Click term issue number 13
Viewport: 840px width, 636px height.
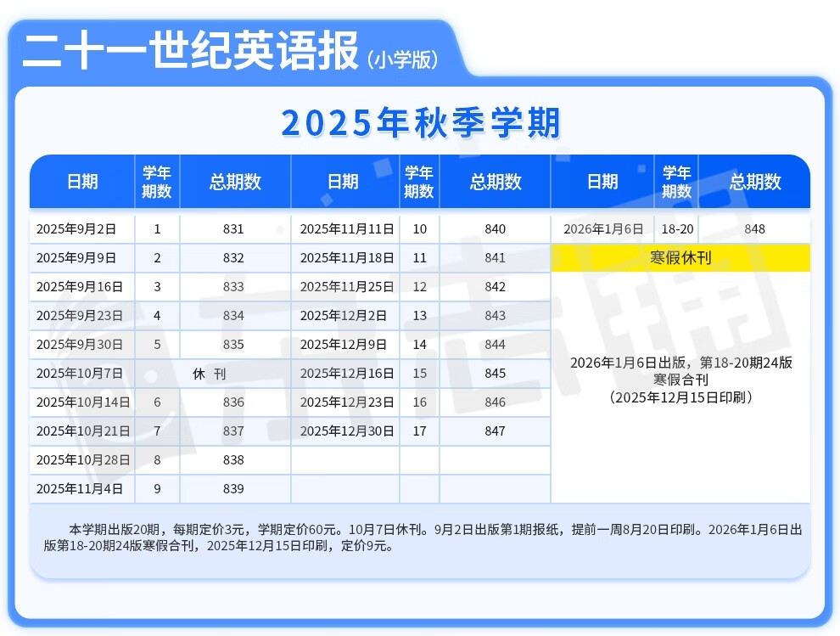click(x=419, y=316)
